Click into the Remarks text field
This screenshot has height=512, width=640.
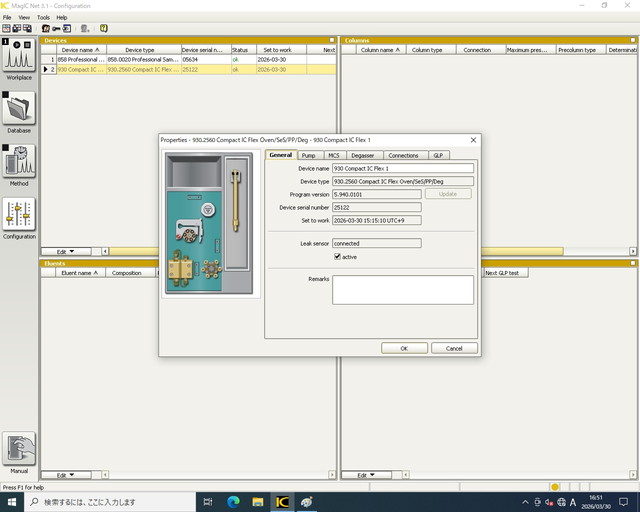click(x=402, y=289)
